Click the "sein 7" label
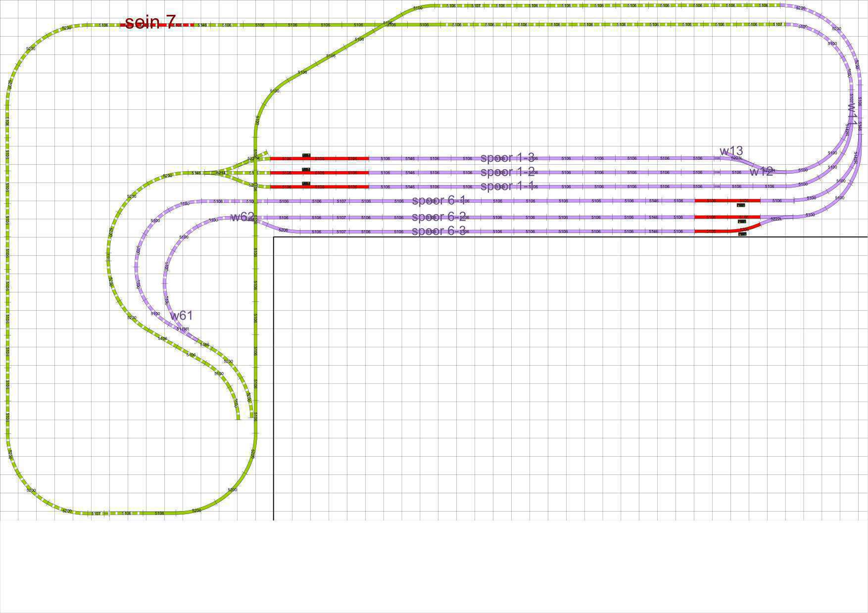The height and width of the screenshot is (613, 868). pos(150,22)
